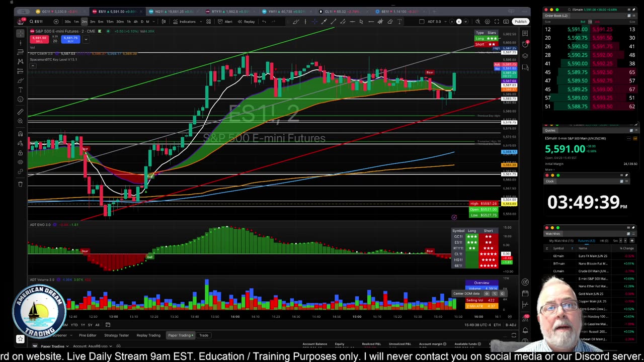644x362 pixels.
Task: Enter fullscreen mode icon
Action: (x=497, y=22)
